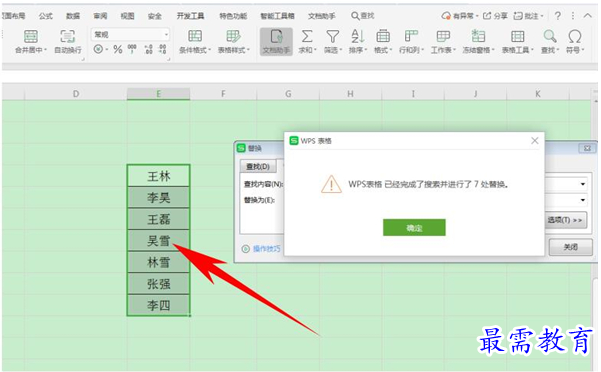Click the 符号 symbol icon

(x=575, y=36)
